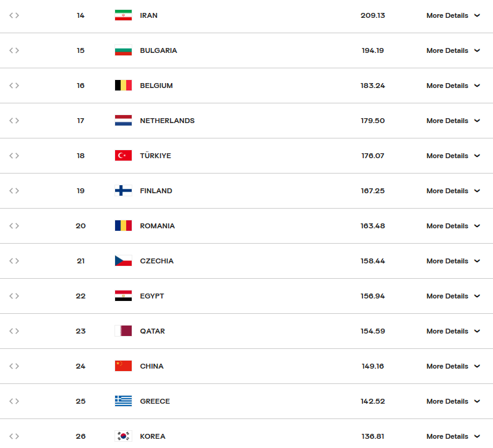Select rank number 25 for Greece
The image size is (493, 448).
[x=81, y=401]
